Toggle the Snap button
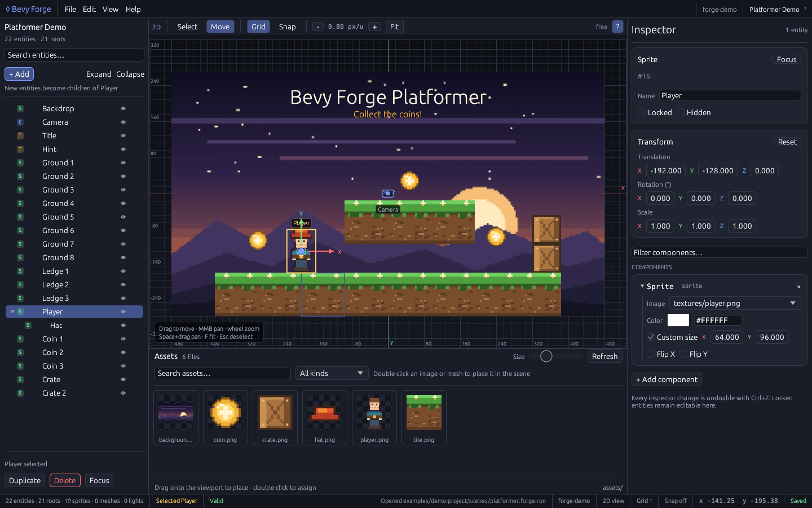 287,27
